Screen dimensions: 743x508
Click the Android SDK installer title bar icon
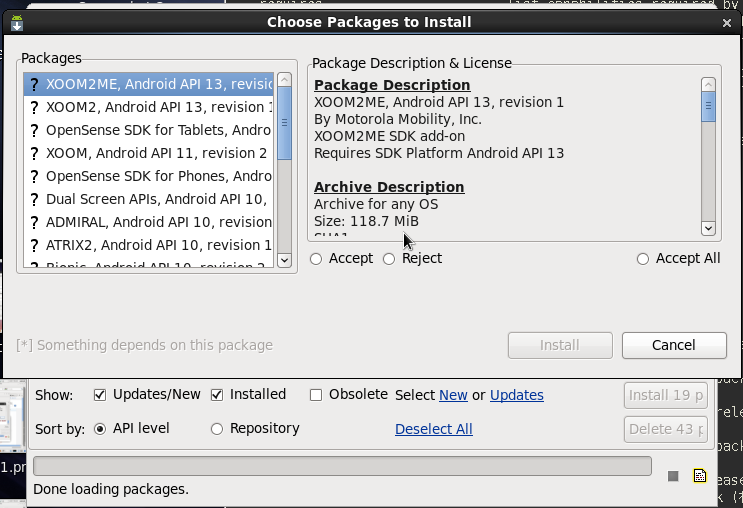(17, 22)
